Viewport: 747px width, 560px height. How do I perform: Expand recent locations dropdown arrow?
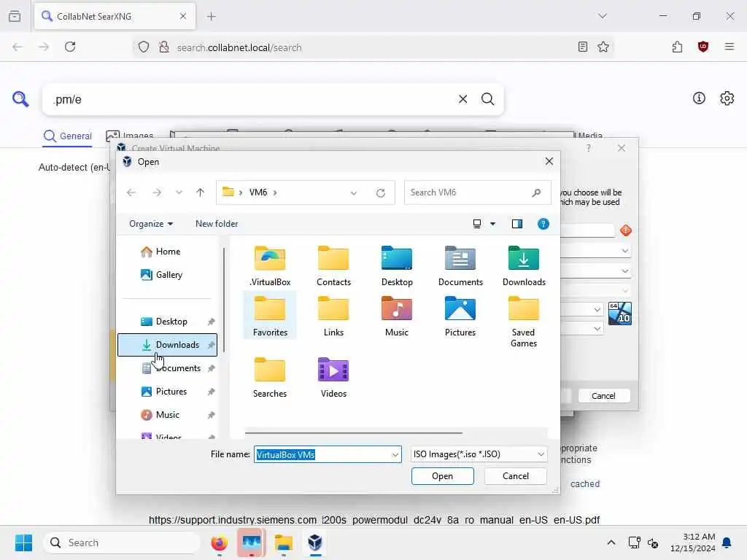click(179, 192)
